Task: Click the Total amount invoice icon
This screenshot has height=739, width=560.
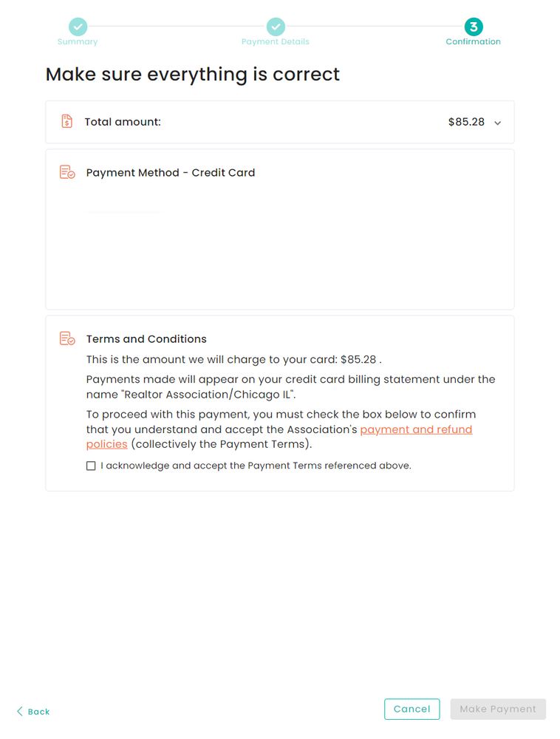Action: tap(67, 122)
